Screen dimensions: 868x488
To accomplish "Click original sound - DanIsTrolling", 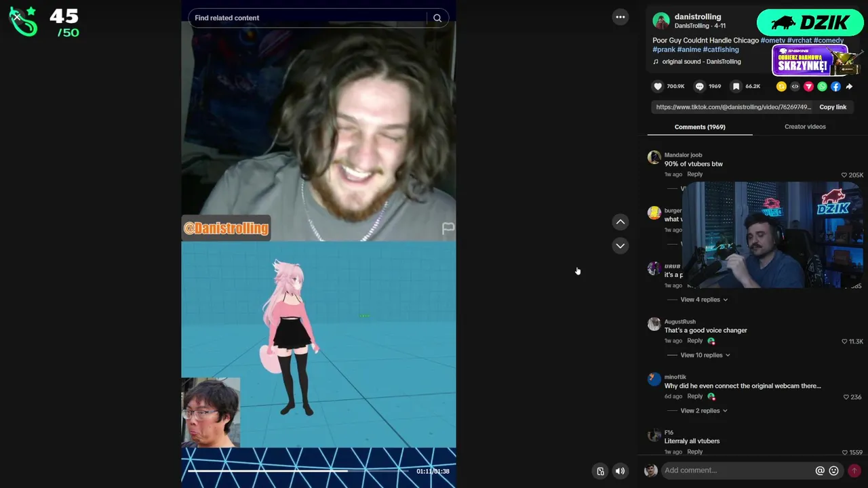I will [x=701, y=62].
